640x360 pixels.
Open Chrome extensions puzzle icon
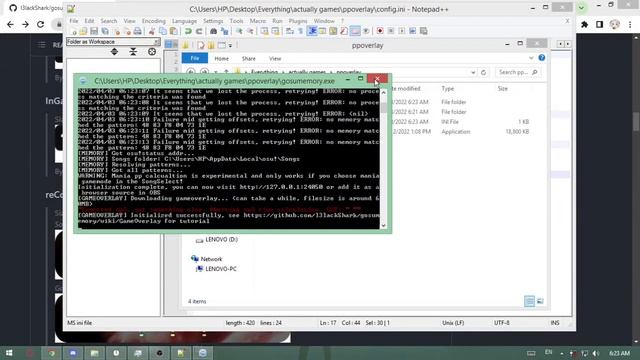(x=584, y=24)
